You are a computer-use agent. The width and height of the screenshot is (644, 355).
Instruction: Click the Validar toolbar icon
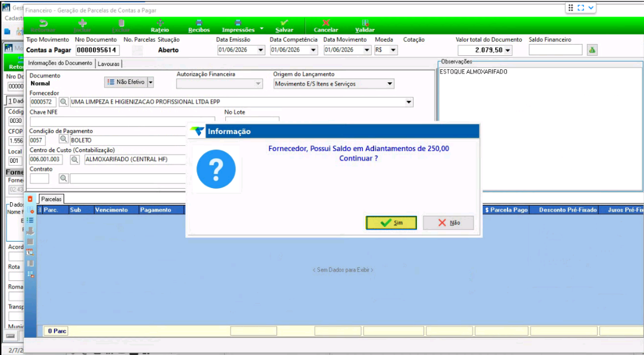pos(365,23)
